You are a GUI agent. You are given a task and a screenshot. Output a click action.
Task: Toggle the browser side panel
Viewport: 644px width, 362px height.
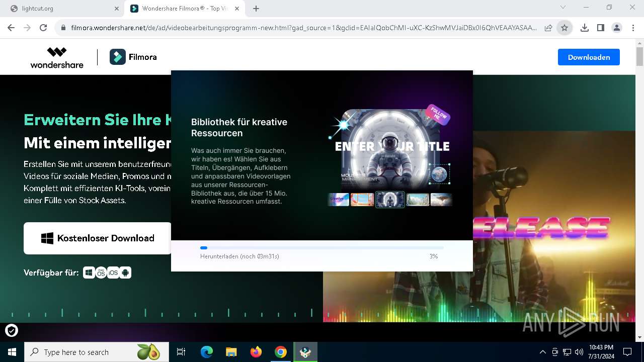pos(601,28)
